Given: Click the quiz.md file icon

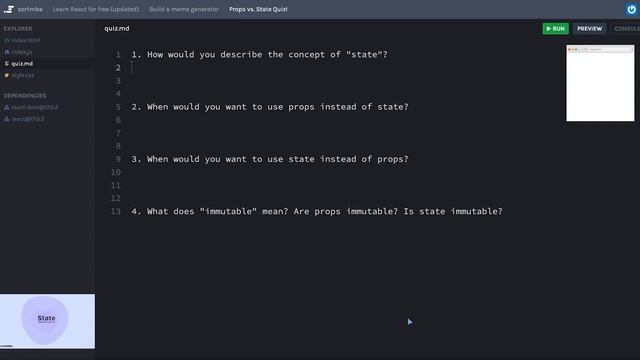Looking at the screenshot, I should pos(7,64).
